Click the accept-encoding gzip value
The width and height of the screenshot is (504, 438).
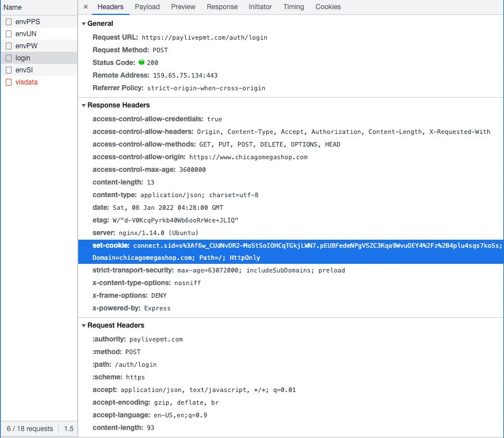(x=186, y=402)
